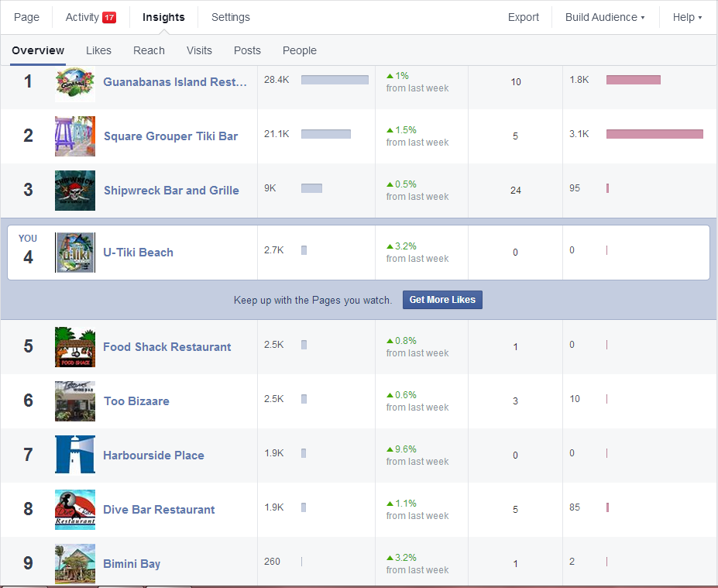Open the Guanabanas Island Rest… page link
Screen dimensions: 718x588
click(175, 82)
